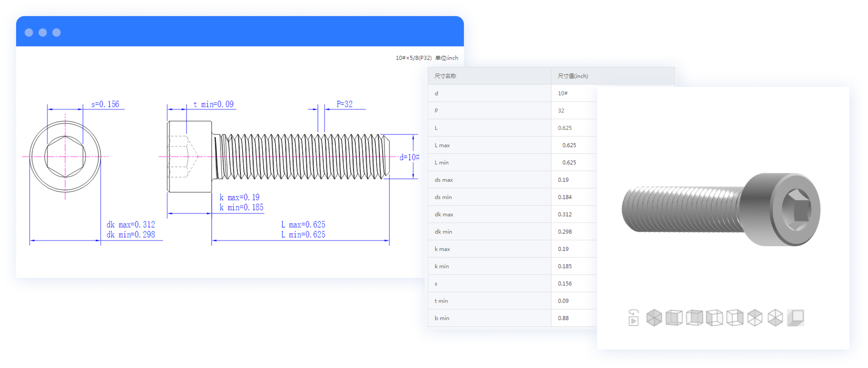Select the back-face view cube icon
868x368 pixels.
(x=695, y=318)
